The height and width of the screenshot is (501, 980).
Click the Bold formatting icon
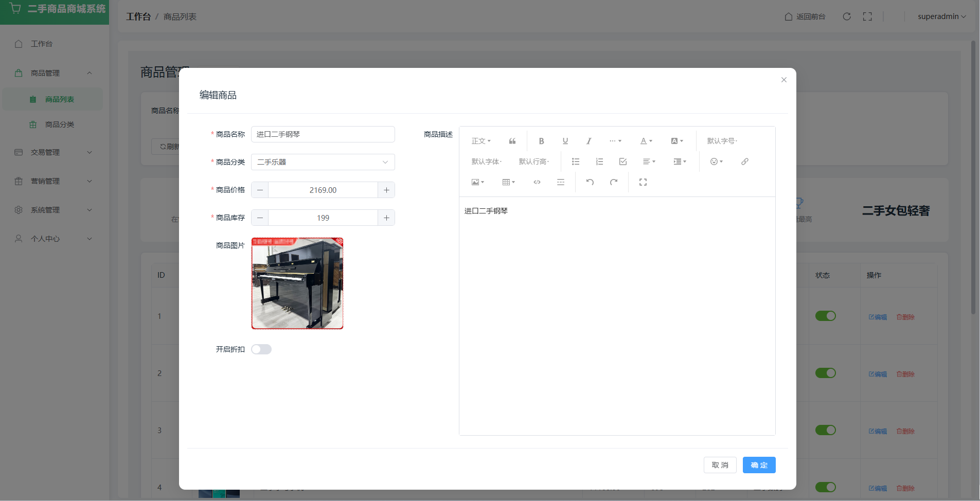click(541, 141)
